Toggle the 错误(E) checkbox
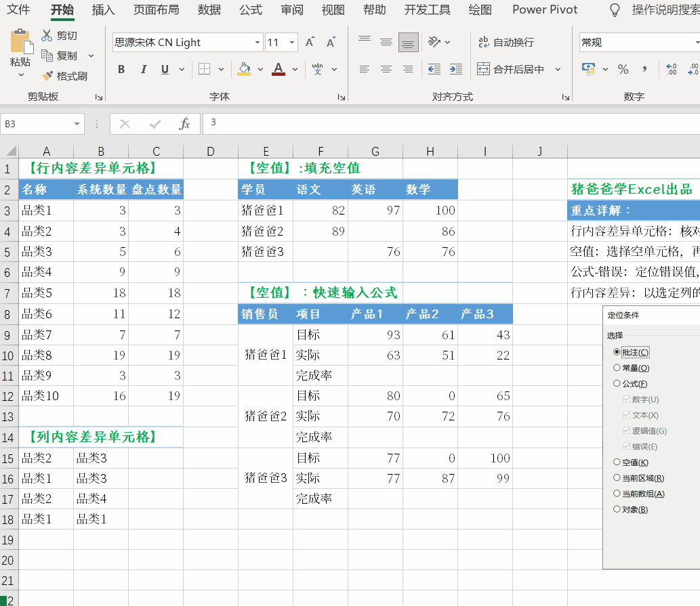Screen dimensions: 700x606 [x=627, y=446]
